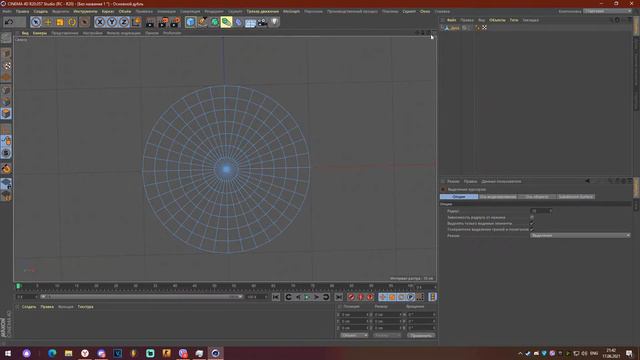Switch to Оси моделирования tab
640x360 pixels.
(498, 197)
